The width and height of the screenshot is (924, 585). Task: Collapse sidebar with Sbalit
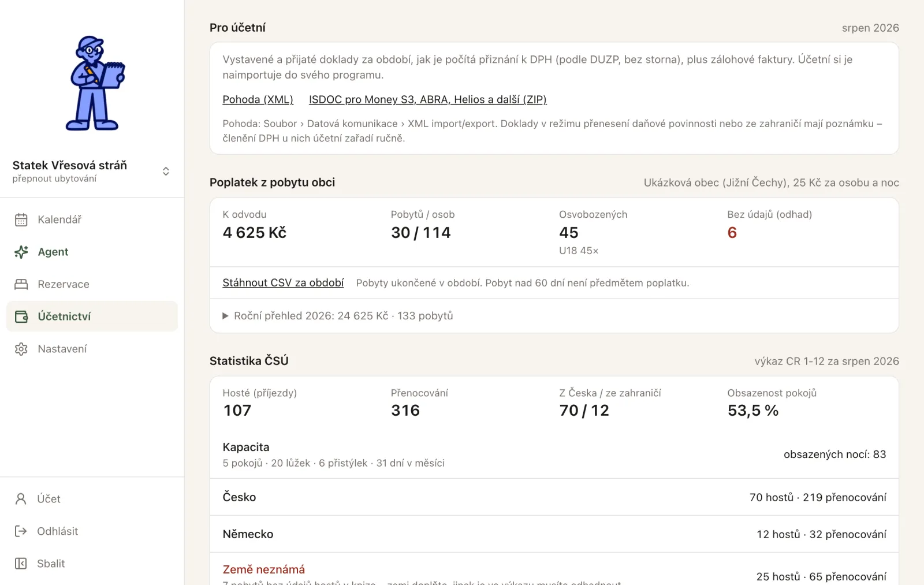click(92, 564)
